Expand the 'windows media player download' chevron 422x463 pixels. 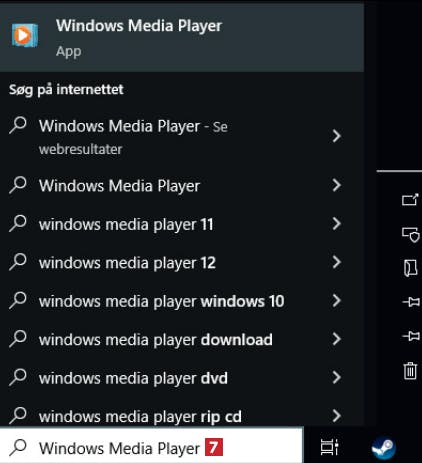tap(337, 339)
